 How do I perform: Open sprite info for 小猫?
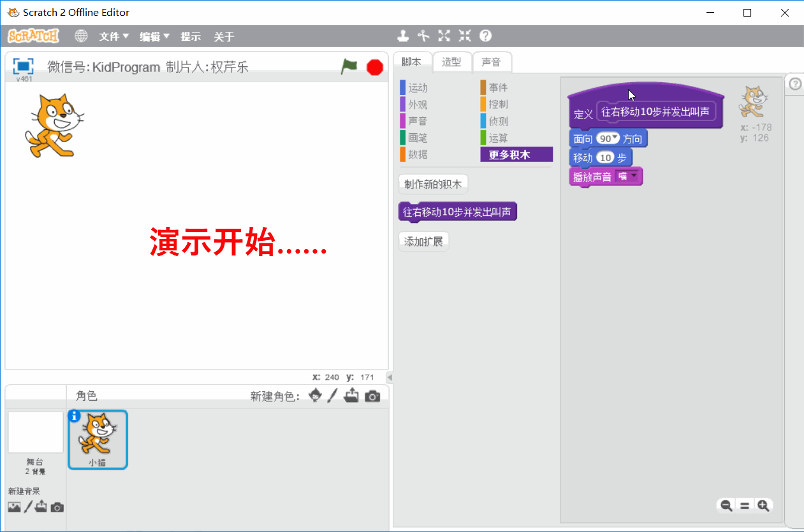pos(74,416)
